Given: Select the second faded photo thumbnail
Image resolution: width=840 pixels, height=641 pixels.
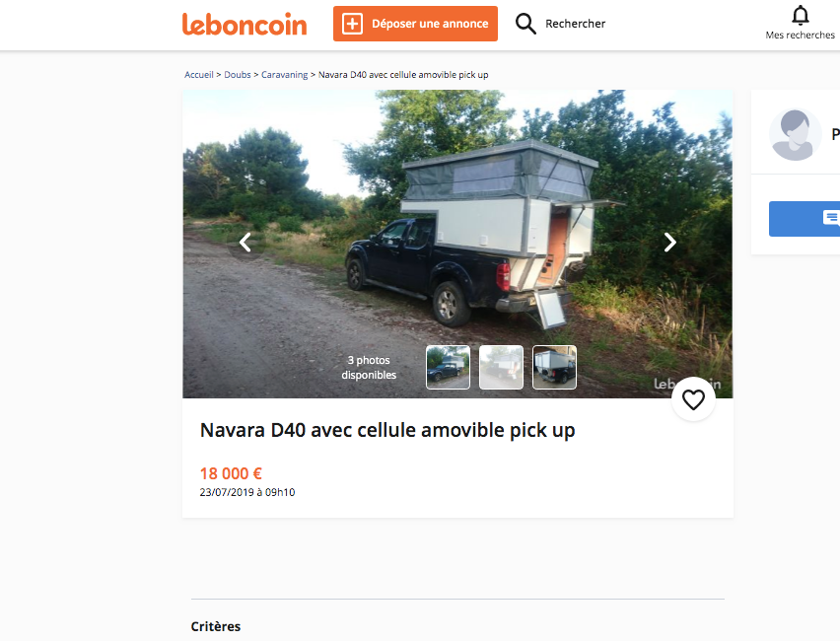Looking at the screenshot, I should pos(501,367).
